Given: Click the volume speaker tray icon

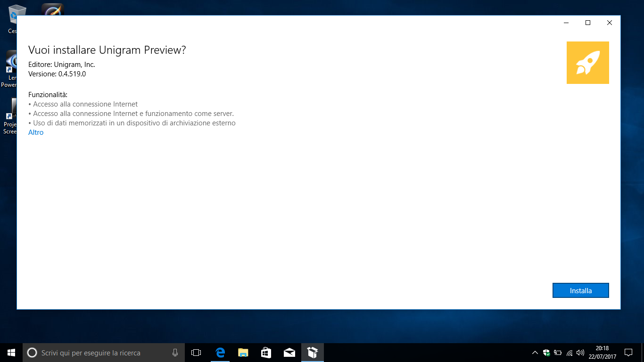Looking at the screenshot, I should (x=580, y=353).
